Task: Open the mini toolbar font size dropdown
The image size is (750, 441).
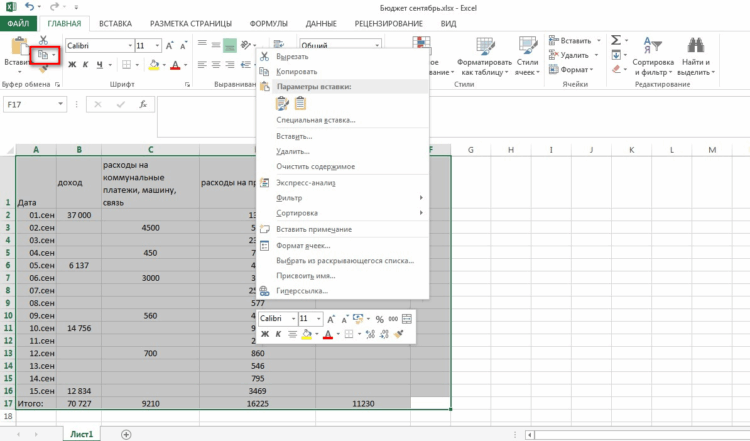Action: (319, 319)
